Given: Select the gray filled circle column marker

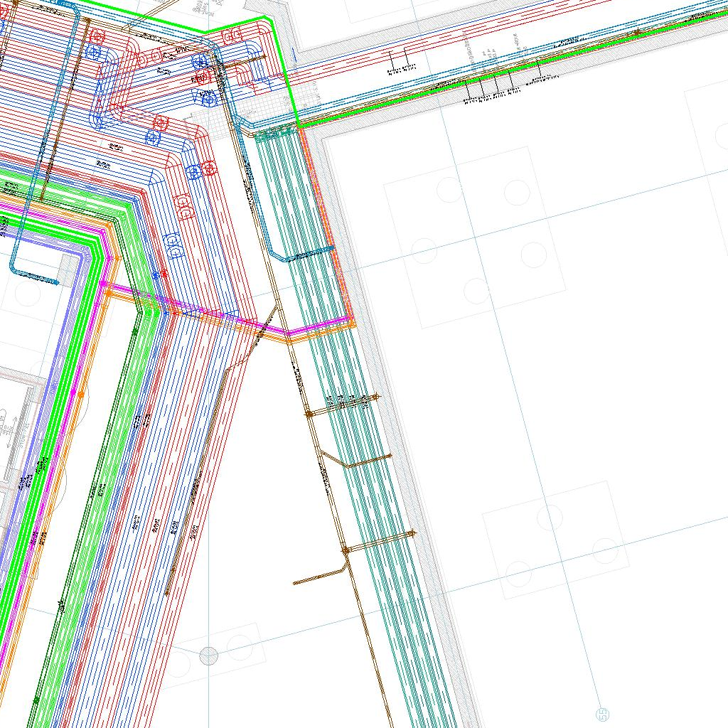Looking at the screenshot, I should [x=208, y=655].
